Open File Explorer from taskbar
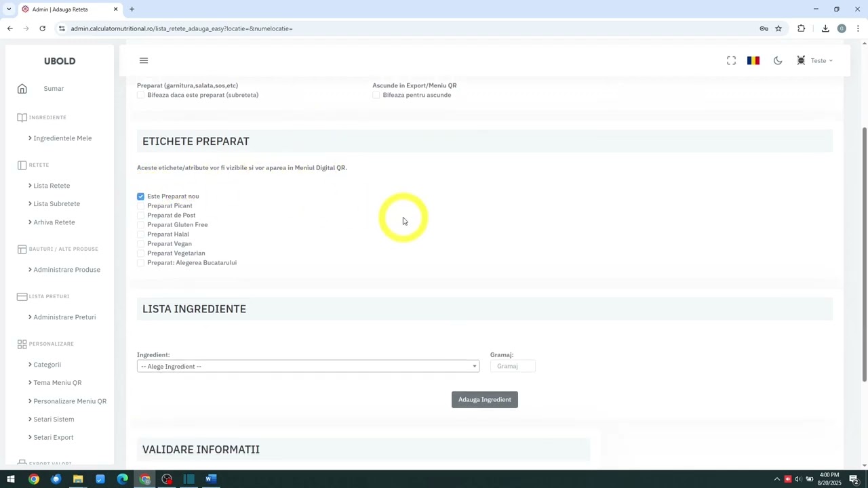Screen dimensions: 868x488 (78, 479)
